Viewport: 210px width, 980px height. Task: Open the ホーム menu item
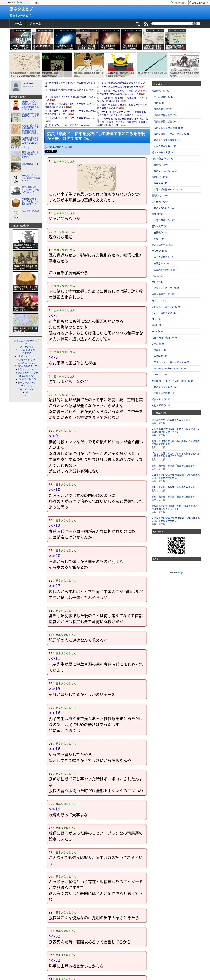click(17, 24)
